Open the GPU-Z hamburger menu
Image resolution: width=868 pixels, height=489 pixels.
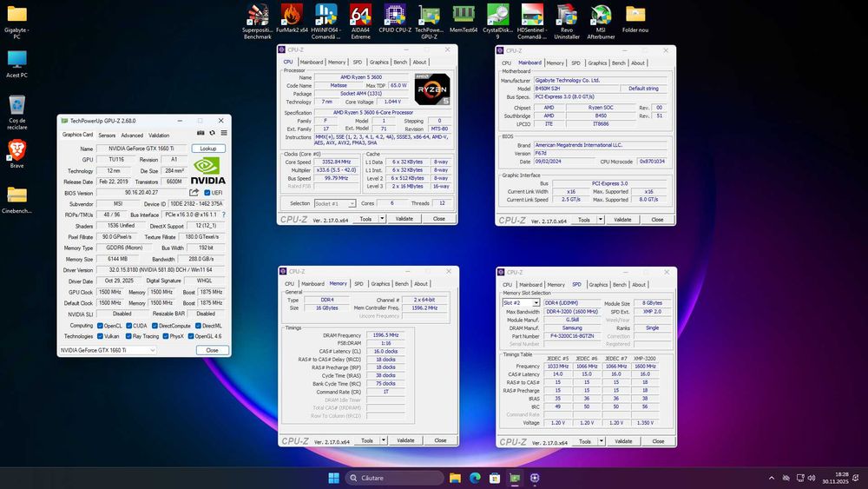[224, 133]
